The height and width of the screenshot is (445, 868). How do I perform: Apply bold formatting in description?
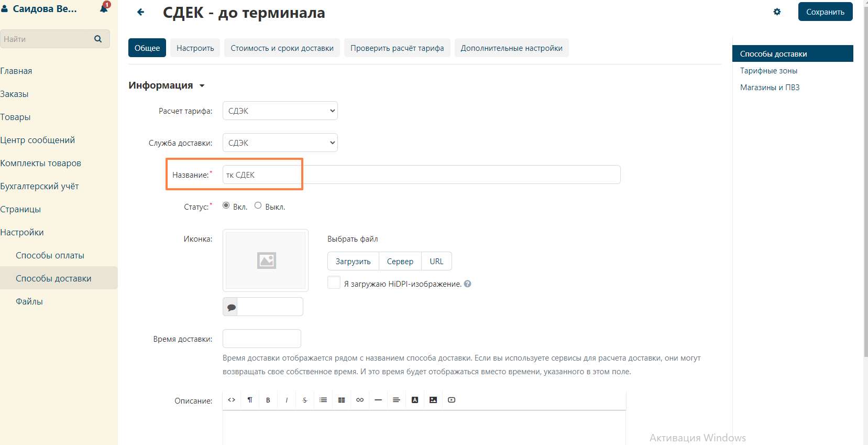click(x=268, y=400)
